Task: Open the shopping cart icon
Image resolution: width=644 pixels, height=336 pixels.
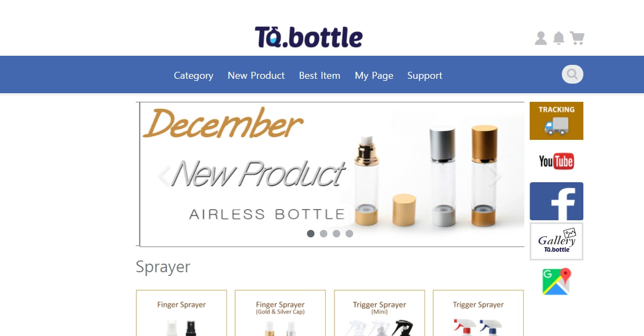Action: (x=577, y=38)
